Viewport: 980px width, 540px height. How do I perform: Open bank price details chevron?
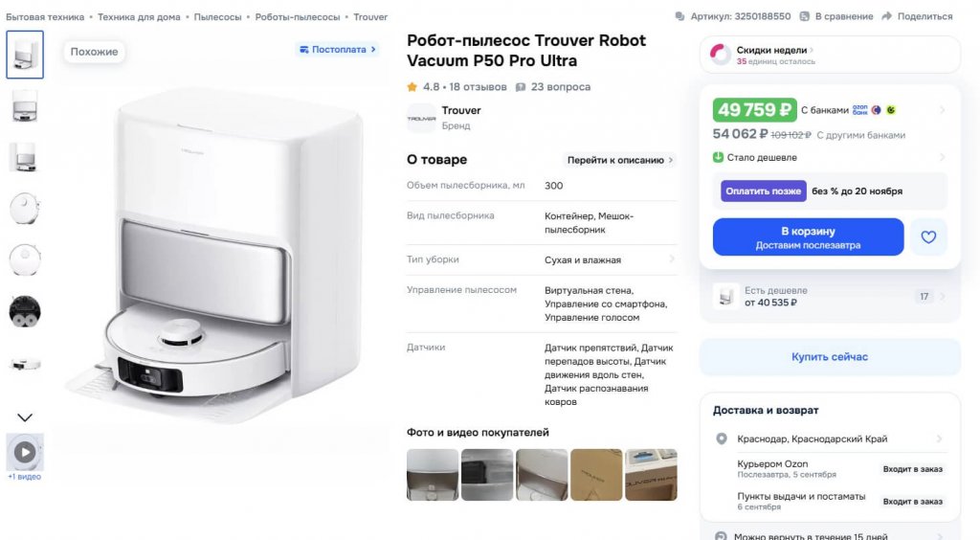pos(942,110)
